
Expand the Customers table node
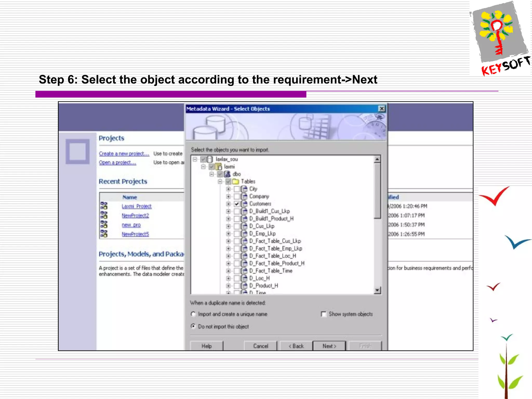click(228, 204)
